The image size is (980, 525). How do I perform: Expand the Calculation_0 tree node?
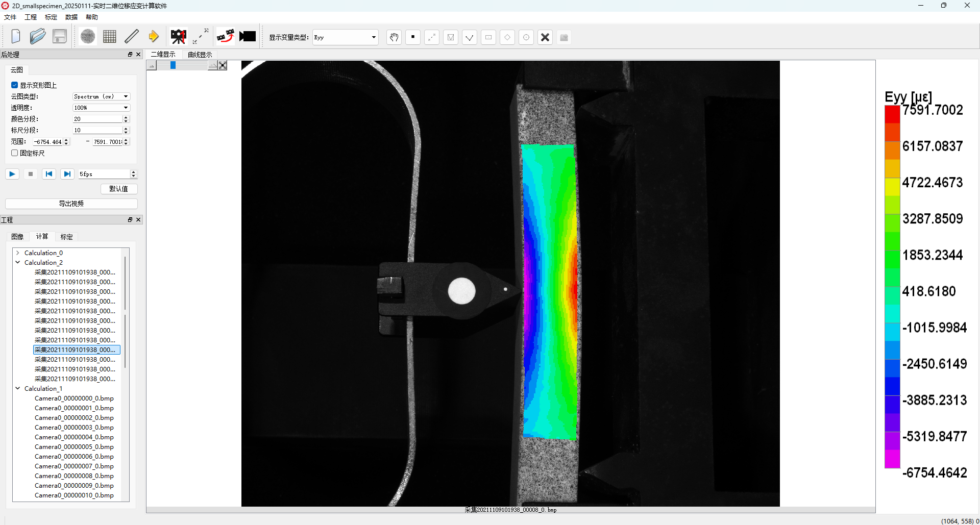point(18,253)
